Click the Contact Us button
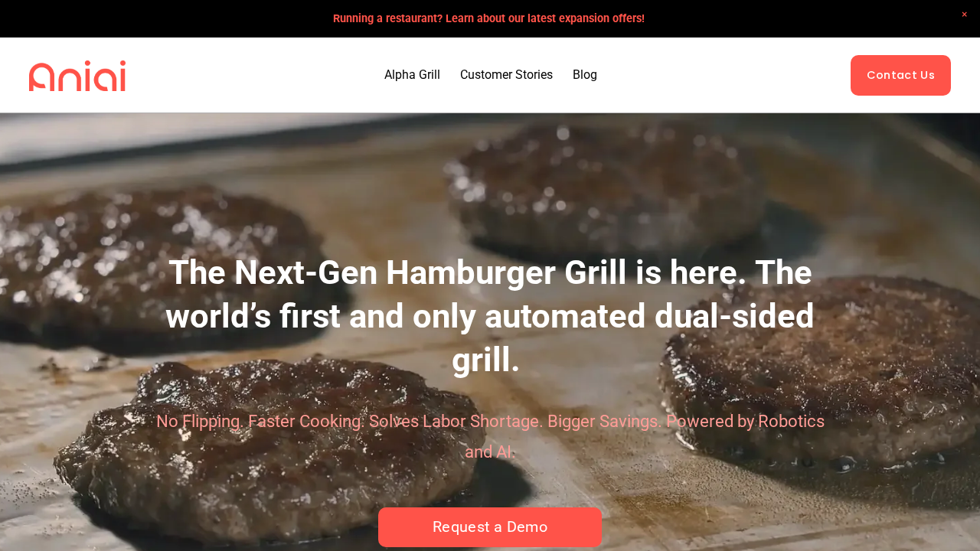 [900, 75]
